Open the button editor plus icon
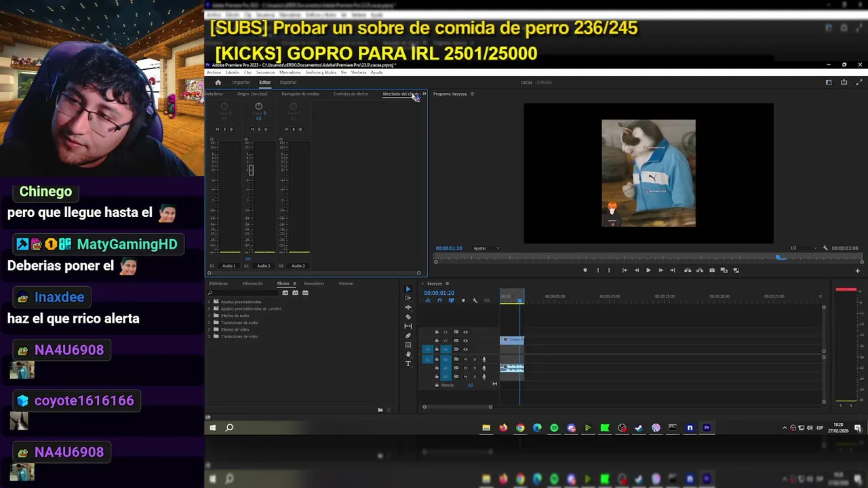 click(857, 270)
